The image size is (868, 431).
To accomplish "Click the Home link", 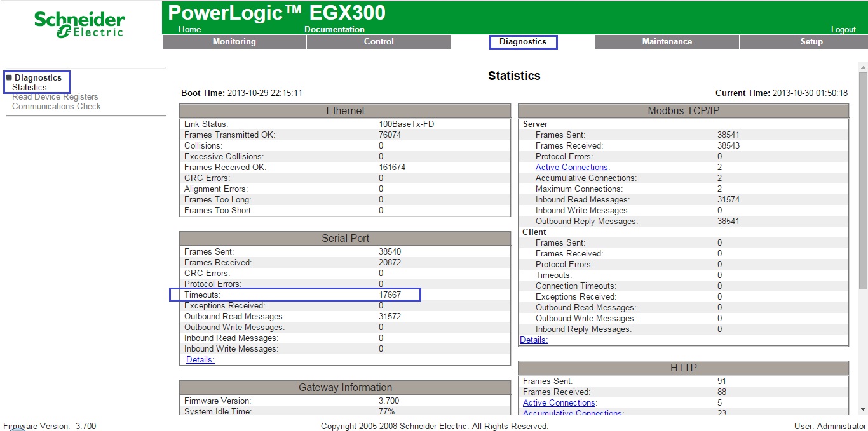I will coord(189,29).
